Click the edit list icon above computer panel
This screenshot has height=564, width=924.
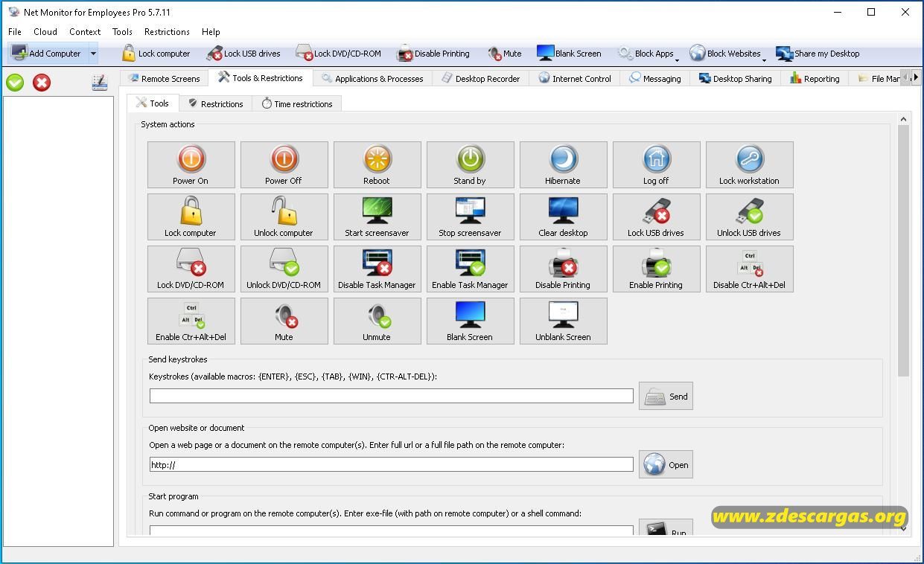[99, 83]
